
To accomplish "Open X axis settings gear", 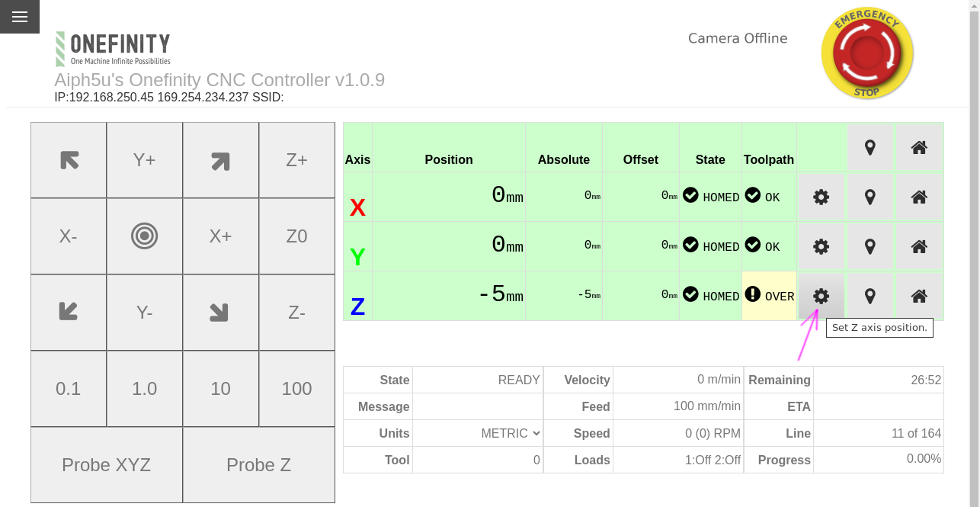I will pos(821,197).
